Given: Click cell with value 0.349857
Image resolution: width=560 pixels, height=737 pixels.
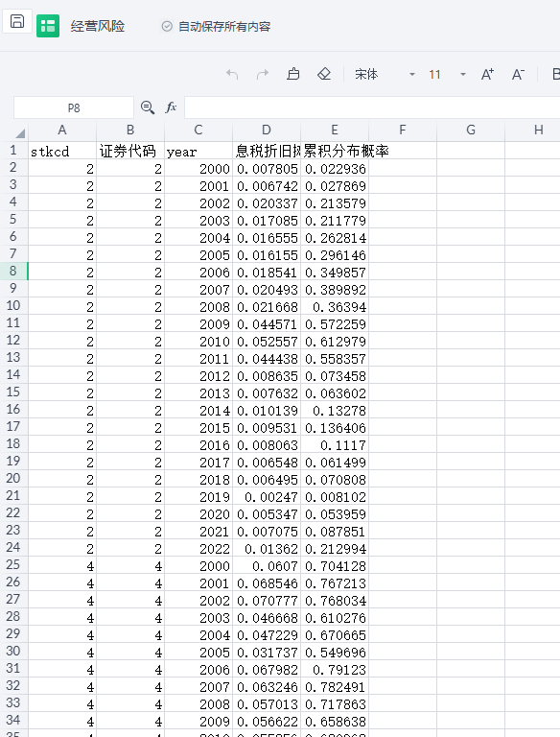Looking at the screenshot, I should tap(335, 273).
